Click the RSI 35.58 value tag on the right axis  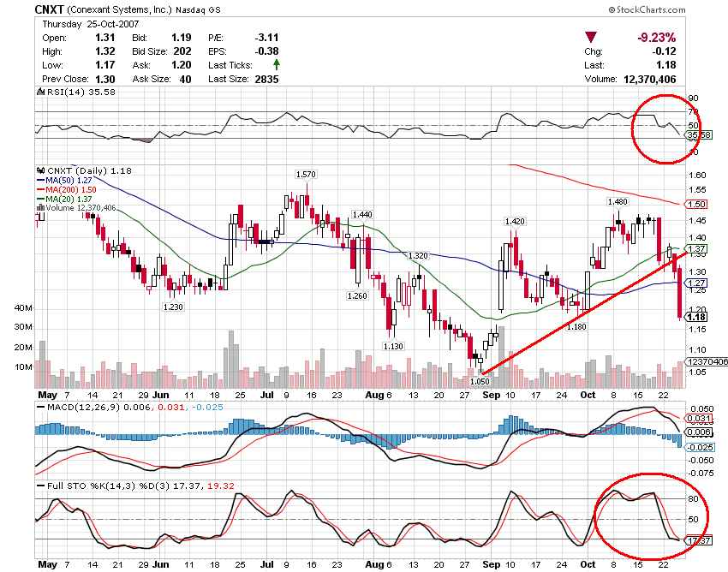pos(699,134)
